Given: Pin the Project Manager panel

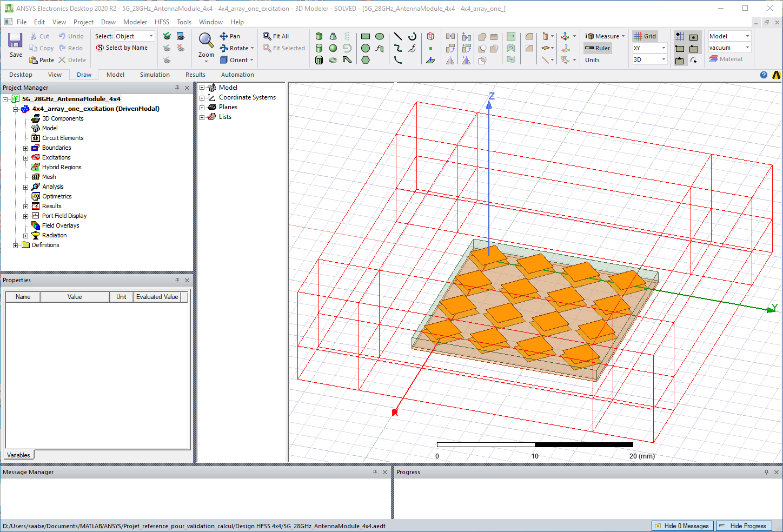Looking at the screenshot, I should click(177, 88).
